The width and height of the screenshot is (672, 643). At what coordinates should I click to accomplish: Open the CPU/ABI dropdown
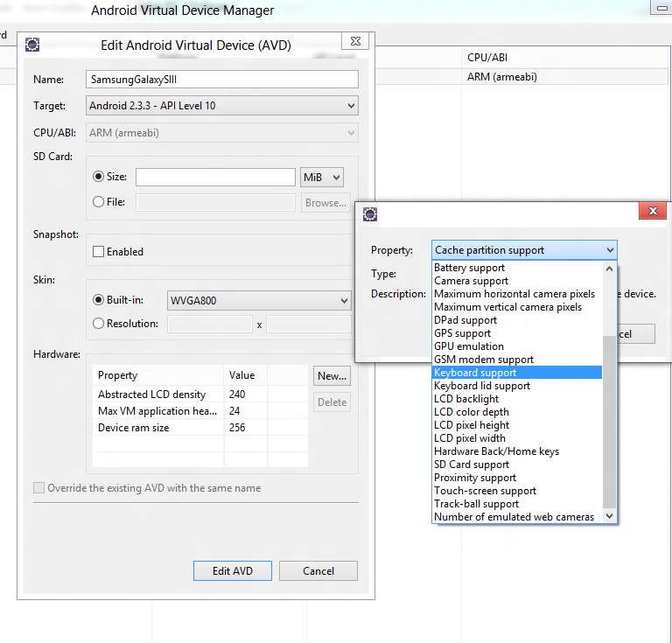222,133
